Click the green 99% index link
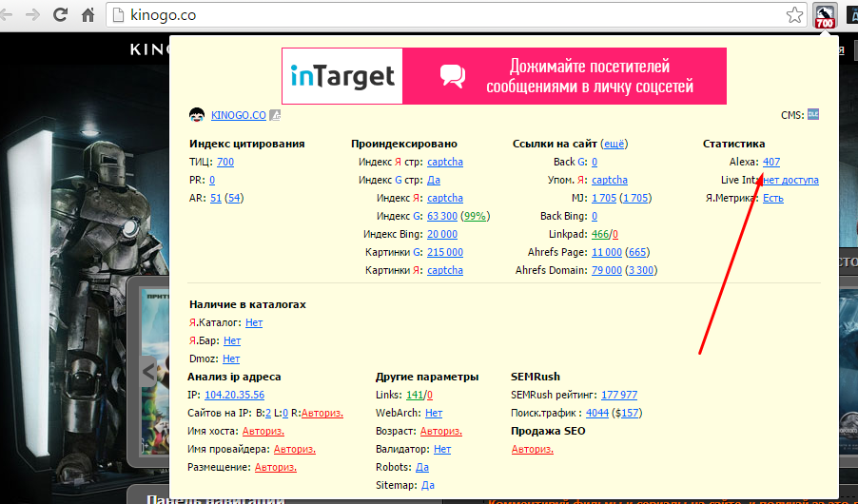 476,216
